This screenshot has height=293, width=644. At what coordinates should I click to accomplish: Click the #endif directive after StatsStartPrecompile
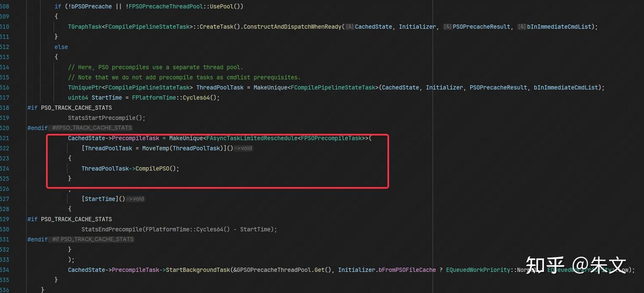click(x=37, y=128)
